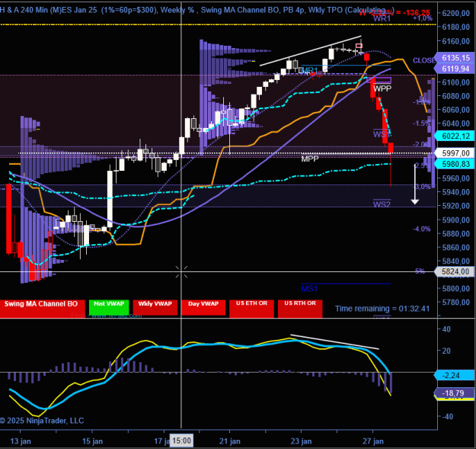
Task: Click the -4.0% weekly percent label
Action: click(421, 229)
